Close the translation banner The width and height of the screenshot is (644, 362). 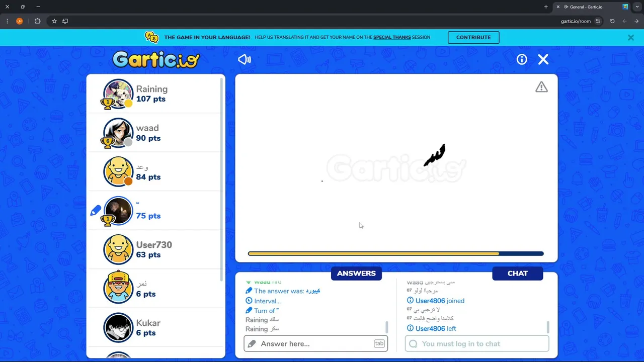(631, 38)
